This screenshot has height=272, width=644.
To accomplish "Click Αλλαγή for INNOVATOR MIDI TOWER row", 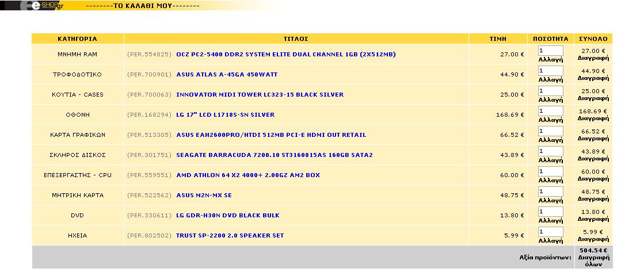I will tap(550, 99).
